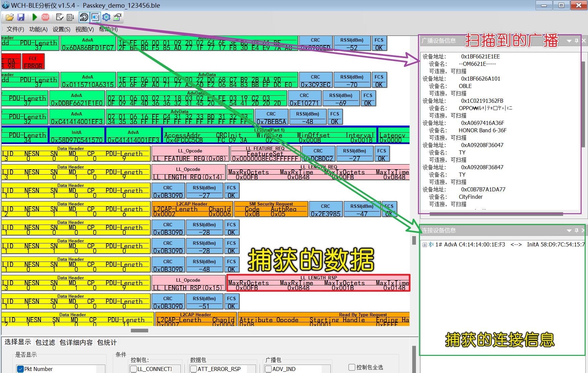Click the auto-scroll list toolbar icon

pos(70,17)
